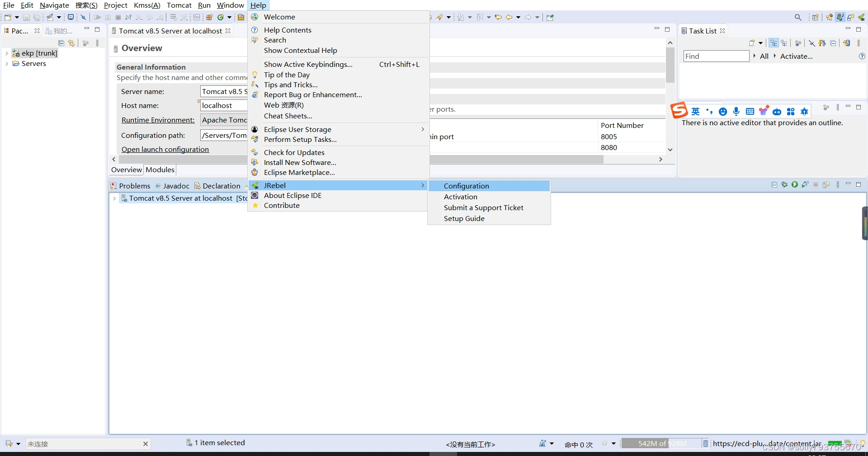The height and width of the screenshot is (456, 868).
Task: Open search using the magnifier icon
Action: click(797, 17)
